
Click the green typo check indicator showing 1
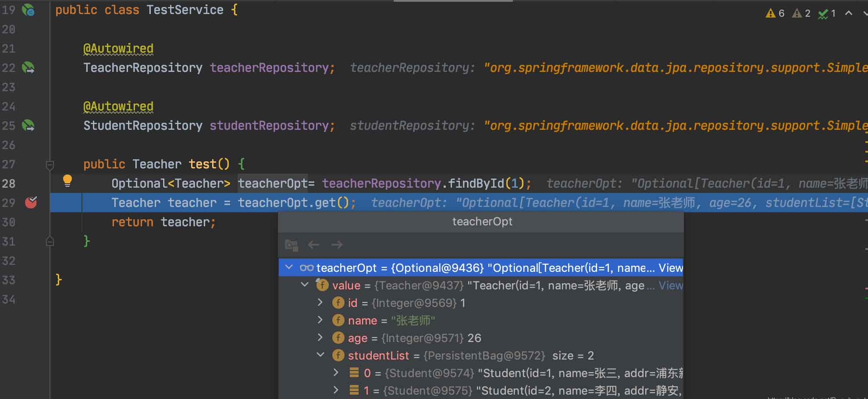[827, 14]
